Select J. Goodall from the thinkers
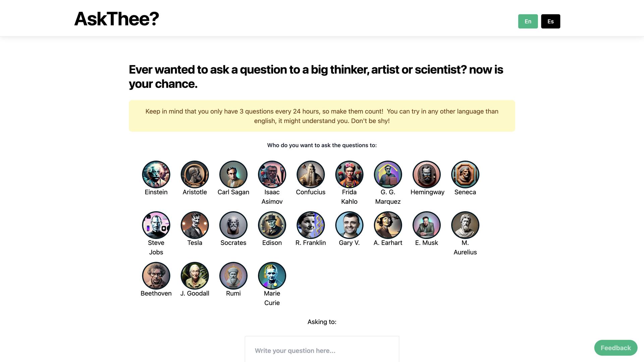This screenshot has width=644, height=362. click(195, 276)
